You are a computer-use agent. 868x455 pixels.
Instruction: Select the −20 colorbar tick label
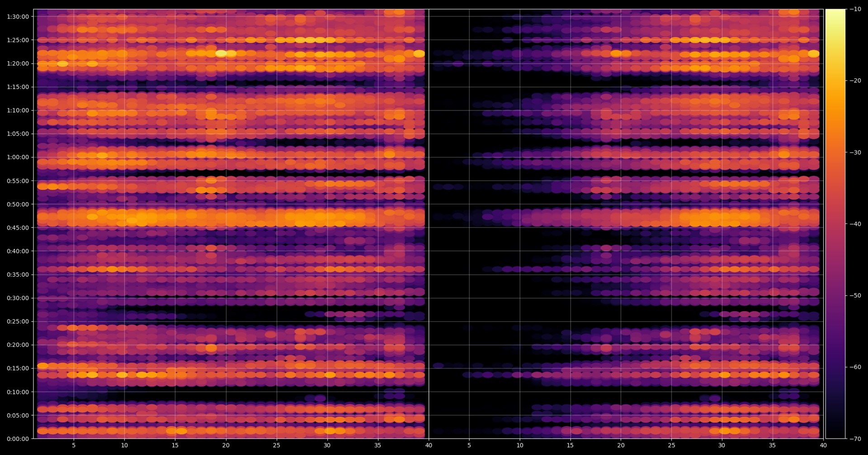coord(855,81)
